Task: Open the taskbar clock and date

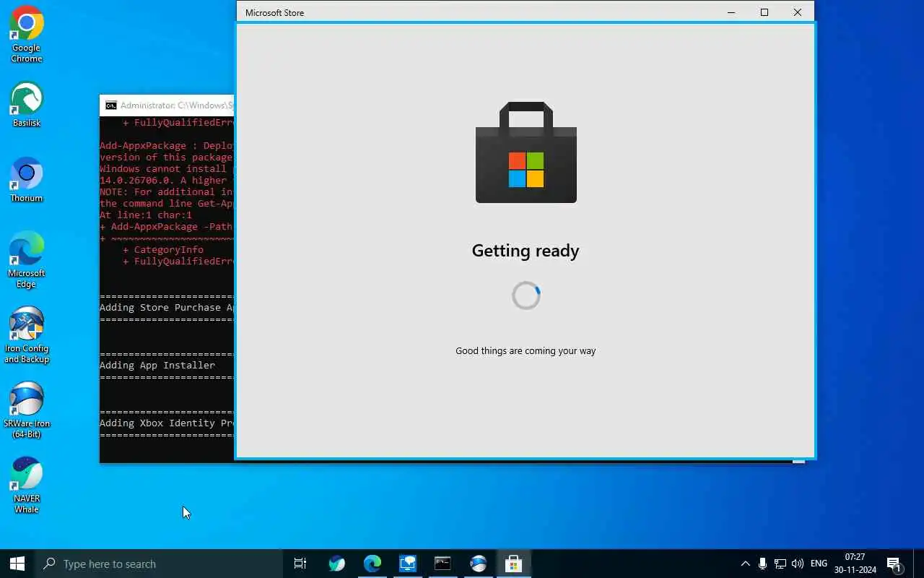Action: click(x=855, y=564)
